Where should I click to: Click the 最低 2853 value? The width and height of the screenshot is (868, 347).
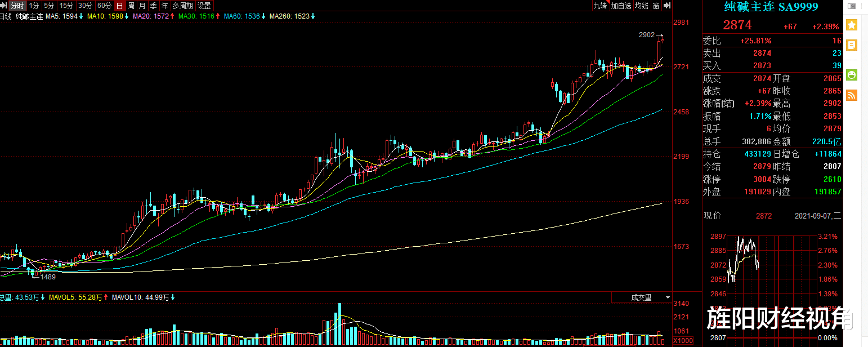[832, 116]
